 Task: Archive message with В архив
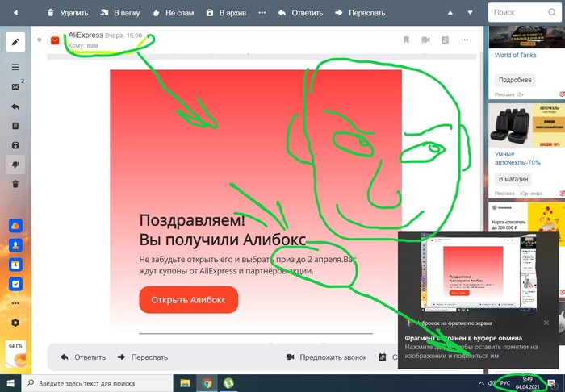click(x=226, y=13)
